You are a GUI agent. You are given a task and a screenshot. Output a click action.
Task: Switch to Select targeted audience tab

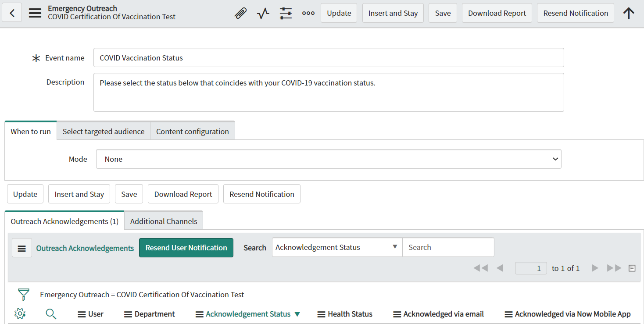click(104, 132)
